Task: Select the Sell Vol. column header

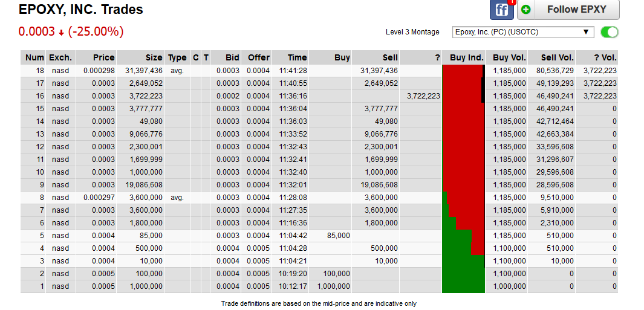Action: point(557,57)
